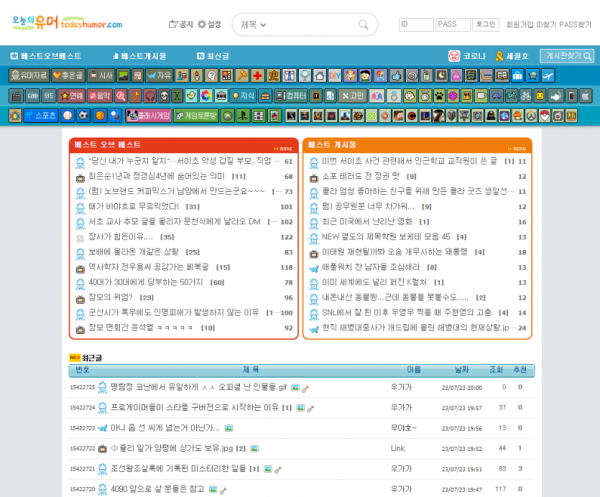Image resolution: width=600 pixels, height=497 pixels.
Task: Select the 시사 board icon
Action: pyautogui.click(x=101, y=75)
